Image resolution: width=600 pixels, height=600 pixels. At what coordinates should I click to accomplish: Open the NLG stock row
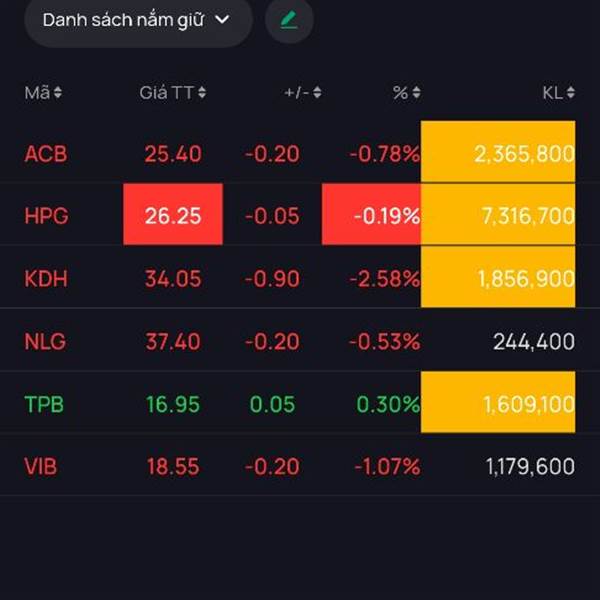point(45,342)
